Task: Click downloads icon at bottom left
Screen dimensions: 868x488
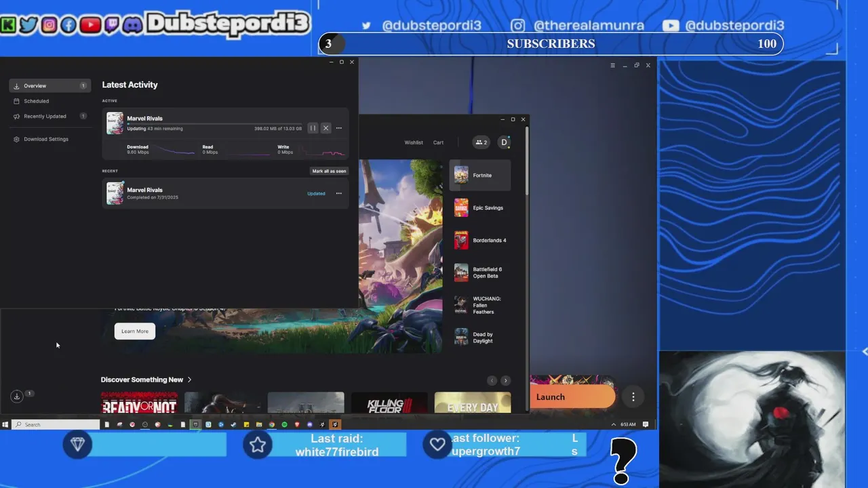Action: coord(17,396)
